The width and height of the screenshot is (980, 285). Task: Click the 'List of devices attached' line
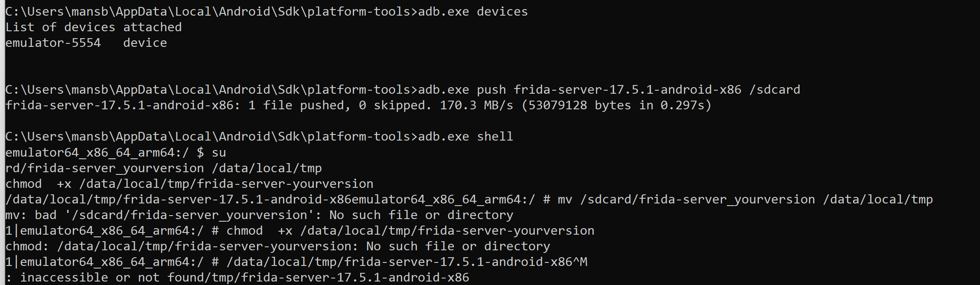pyautogui.click(x=93, y=27)
